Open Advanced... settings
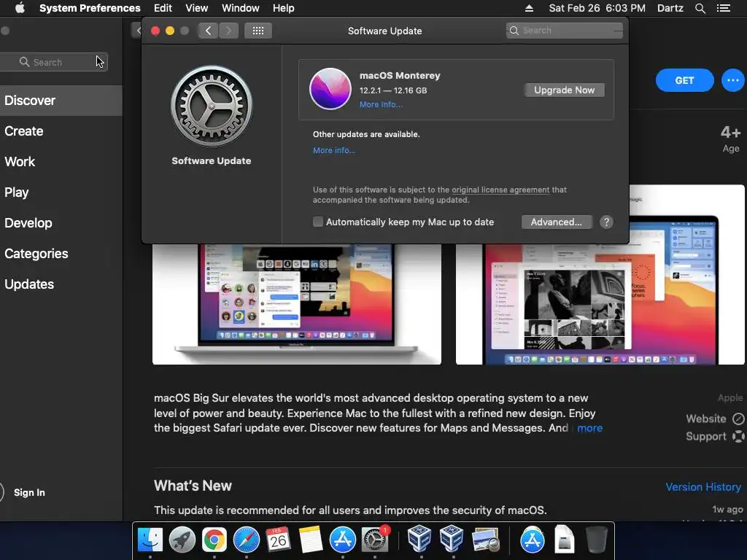Image resolution: width=747 pixels, height=560 pixels. coord(557,222)
